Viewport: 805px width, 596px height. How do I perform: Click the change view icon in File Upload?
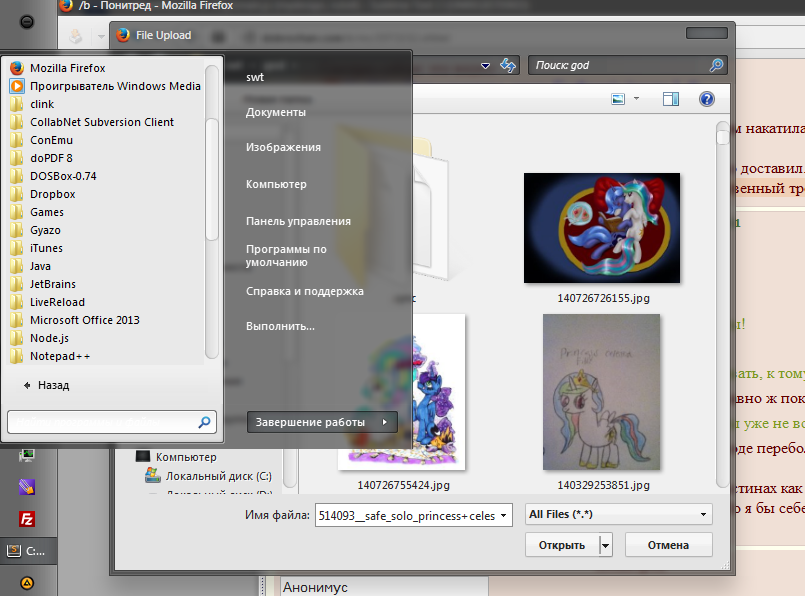[618, 99]
